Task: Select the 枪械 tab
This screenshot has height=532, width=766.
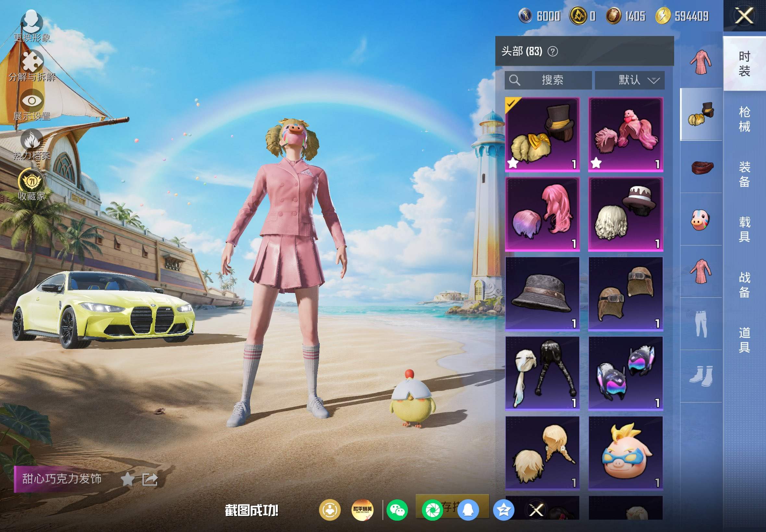Action: (744, 119)
